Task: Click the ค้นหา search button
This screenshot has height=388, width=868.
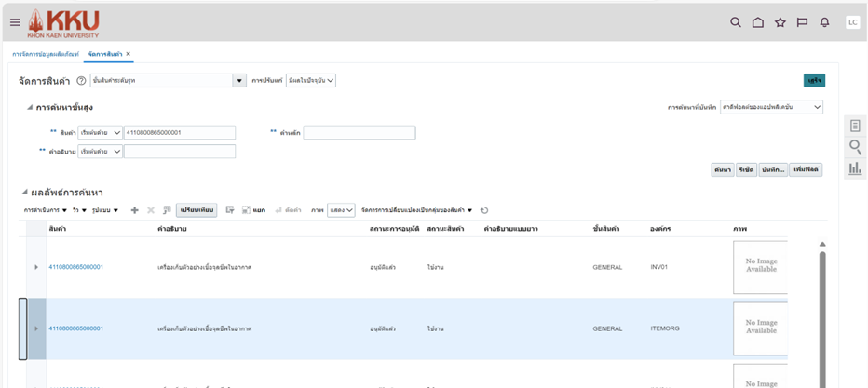Action: click(x=722, y=169)
